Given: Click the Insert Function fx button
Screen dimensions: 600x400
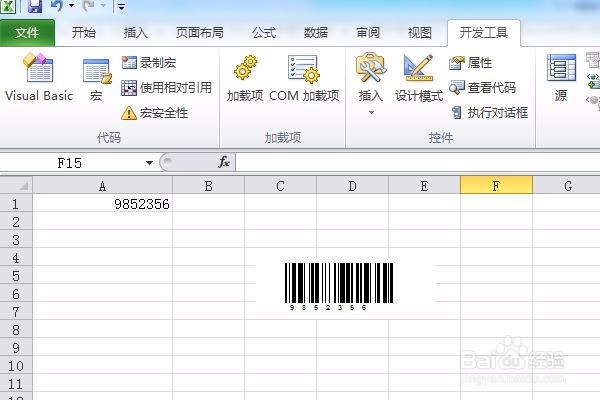Looking at the screenshot, I should pos(224,162).
